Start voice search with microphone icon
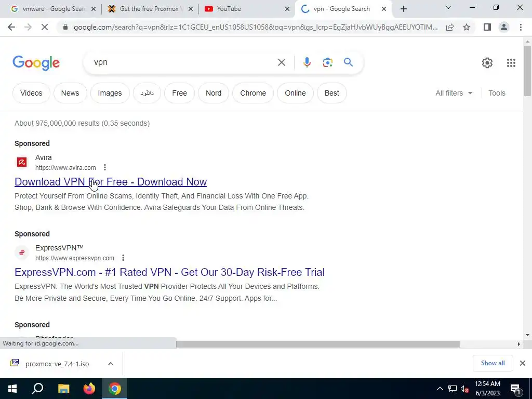532x399 pixels. [x=307, y=62]
